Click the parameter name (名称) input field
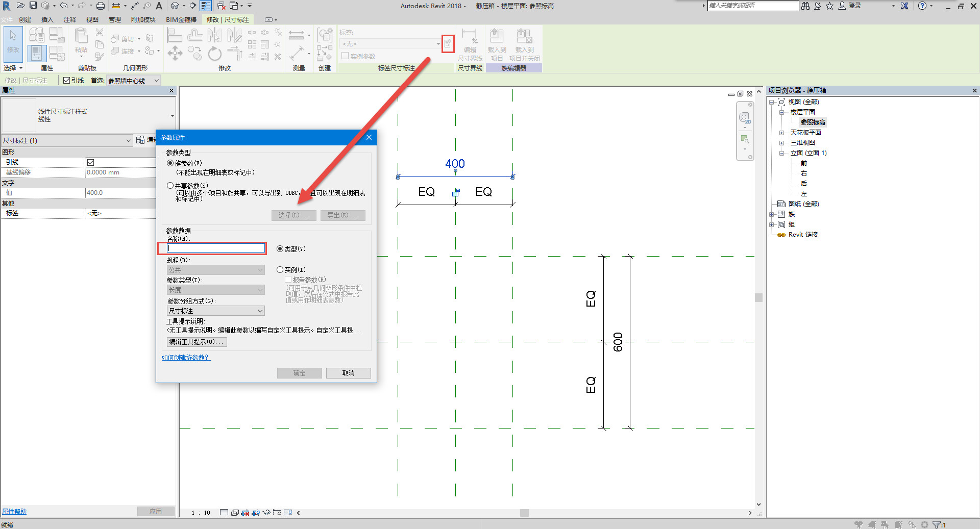This screenshot has height=529, width=980. click(216, 248)
